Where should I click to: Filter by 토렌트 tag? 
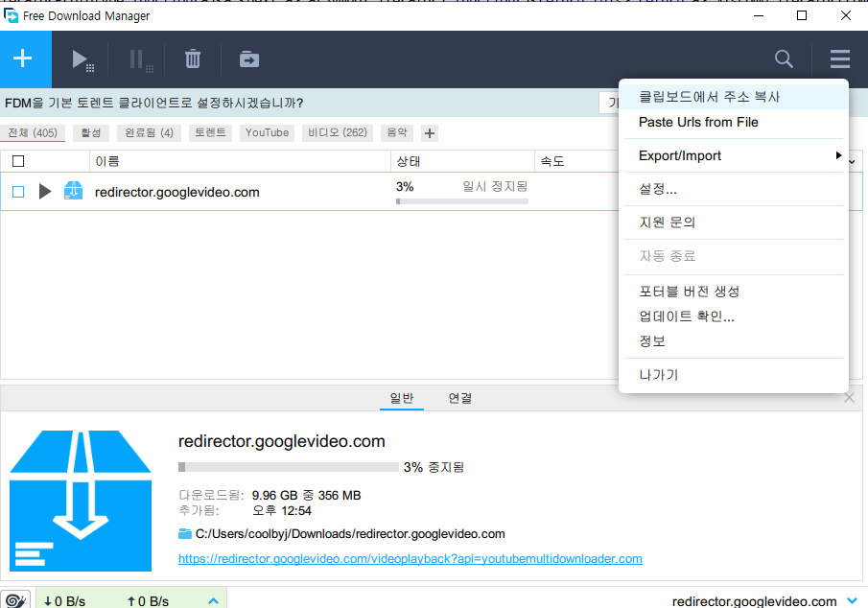click(210, 133)
